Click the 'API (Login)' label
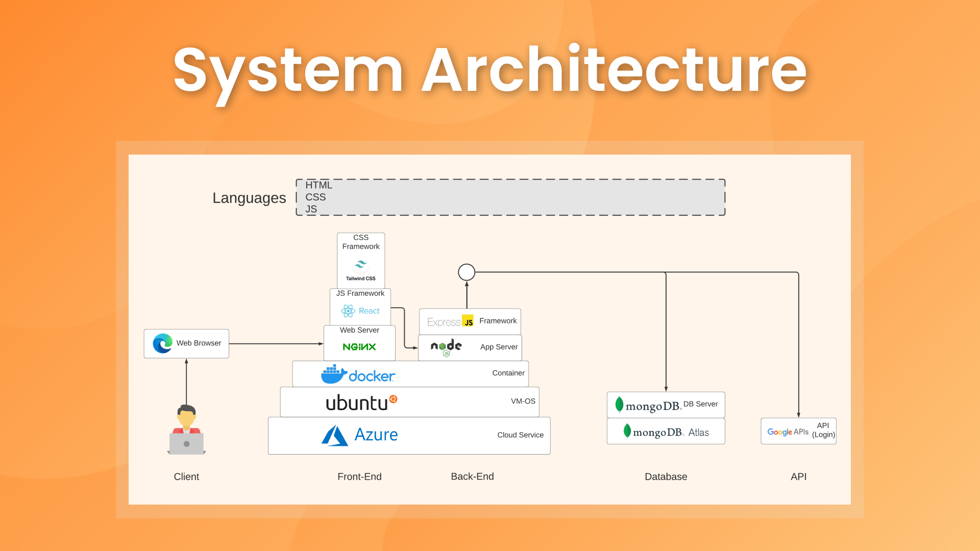Viewport: 980px width, 551px height. 823,430
